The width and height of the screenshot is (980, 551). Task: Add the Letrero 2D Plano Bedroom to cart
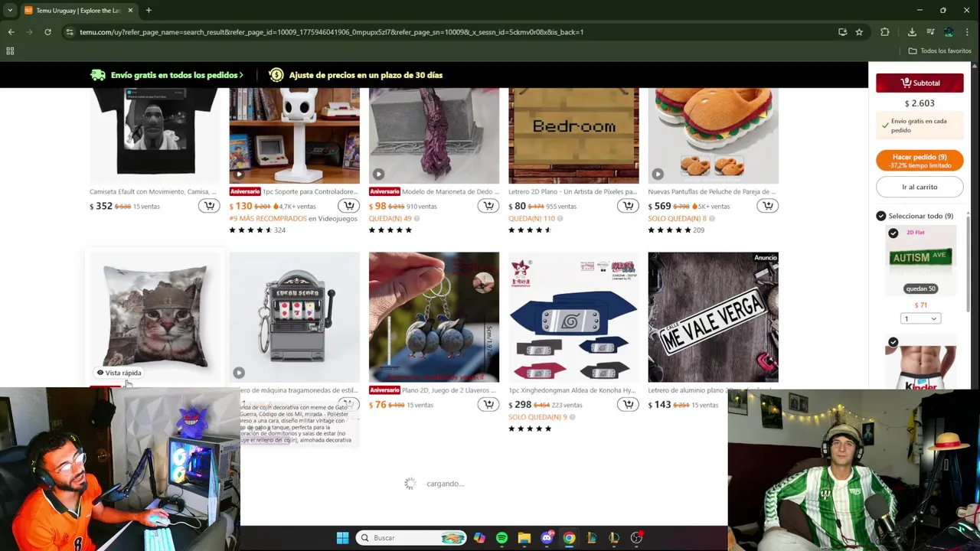(628, 206)
